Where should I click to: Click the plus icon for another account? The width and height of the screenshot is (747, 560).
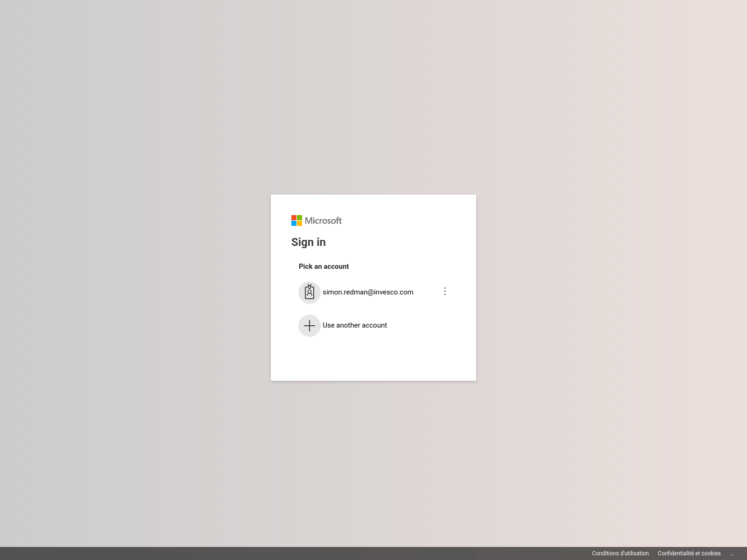310,326
